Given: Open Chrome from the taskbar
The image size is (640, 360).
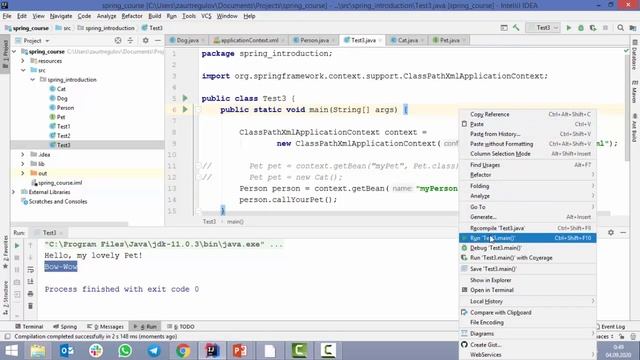Looking at the screenshot, I should [183, 351].
